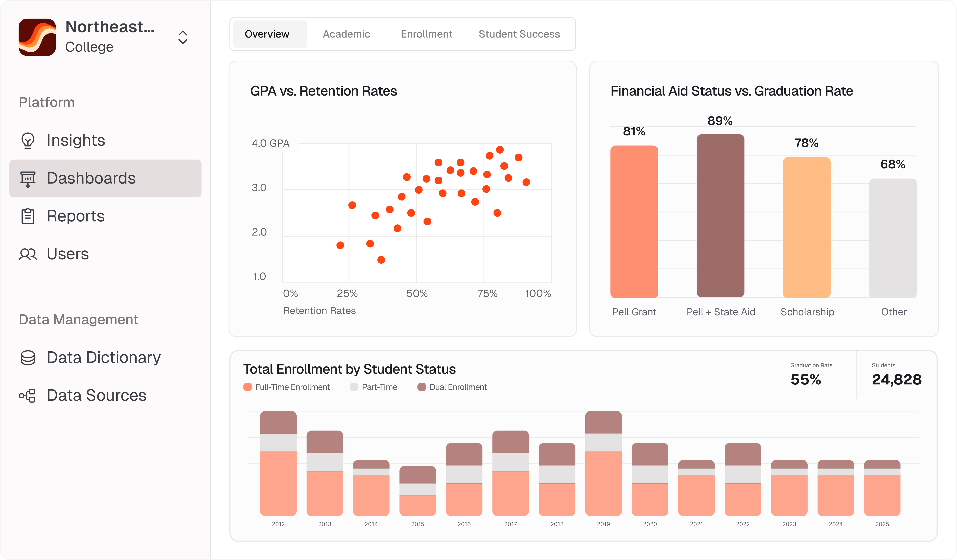Switch to the Academic tab

346,34
